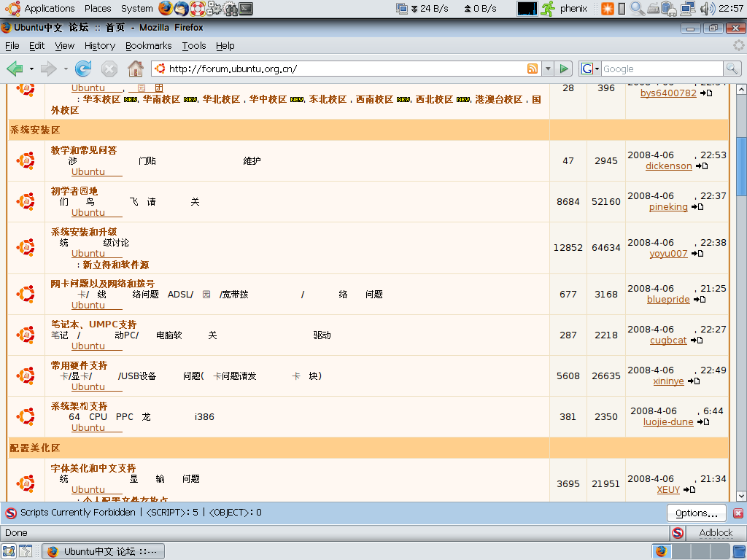The width and height of the screenshot is (747, 560).
Task: Open user profile link bluepride
Action: pyautogui.click(x=668, y=300)
